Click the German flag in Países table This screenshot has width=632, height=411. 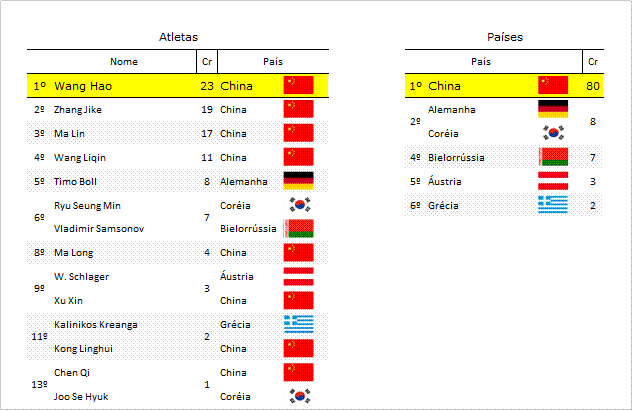point(553,109)
